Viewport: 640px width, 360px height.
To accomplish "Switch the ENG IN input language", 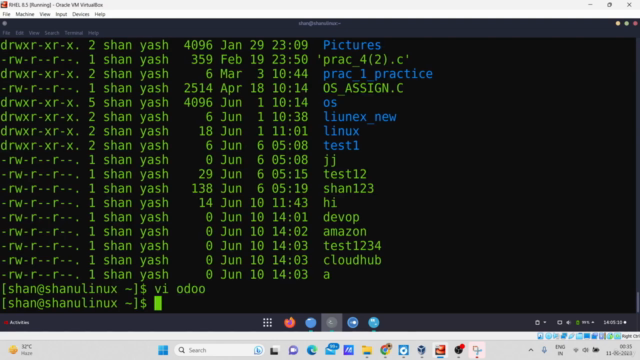I will [560, 350].
